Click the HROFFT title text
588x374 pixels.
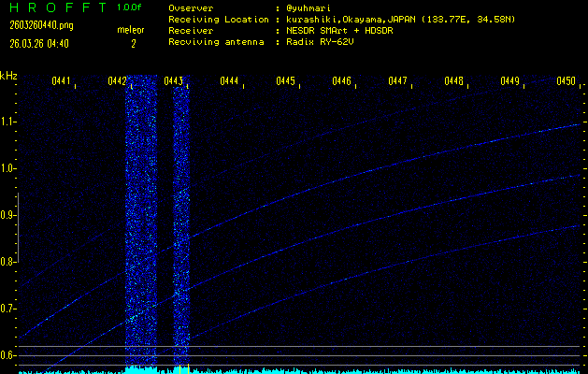56,7
